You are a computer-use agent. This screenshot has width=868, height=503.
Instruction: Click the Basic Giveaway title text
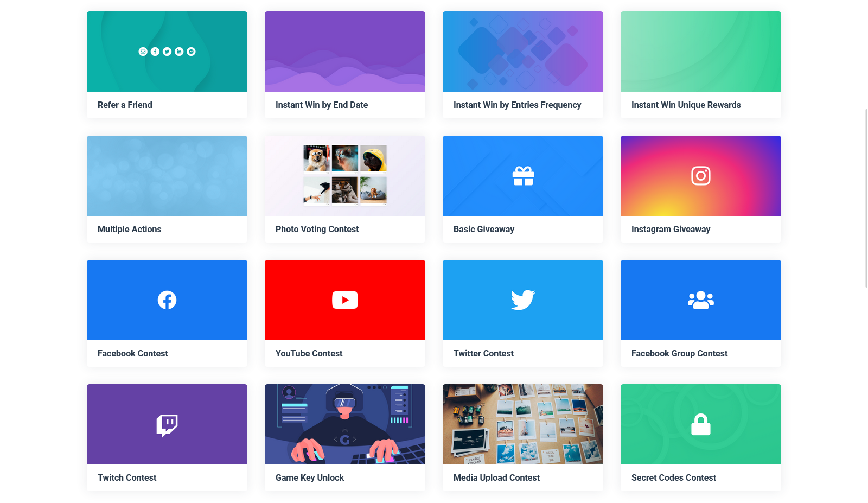click(484, 230)
